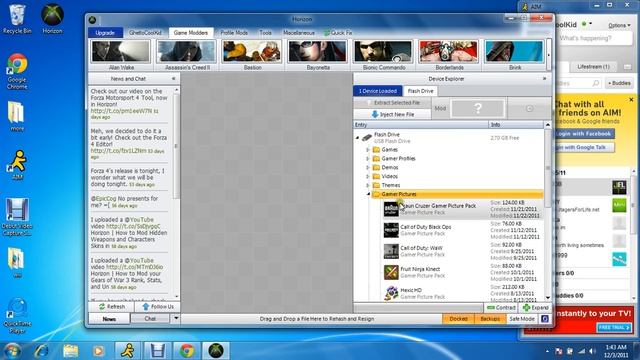640x360 pixels.
Task: Open the Tools tab
Action: tap(265, 33)
